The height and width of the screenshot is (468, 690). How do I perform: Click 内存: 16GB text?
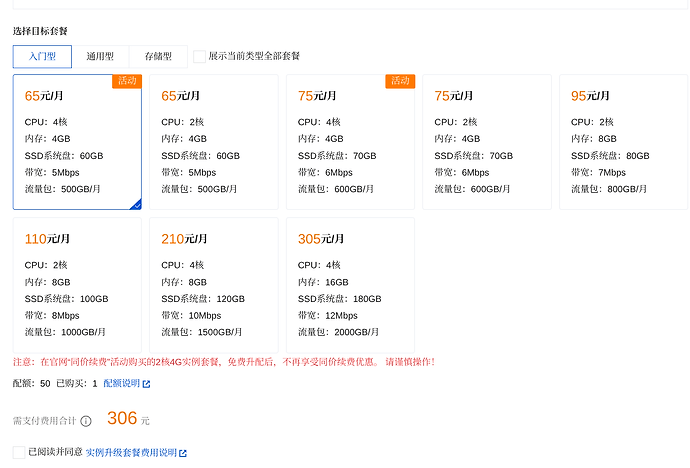click(x=323, y=282)
